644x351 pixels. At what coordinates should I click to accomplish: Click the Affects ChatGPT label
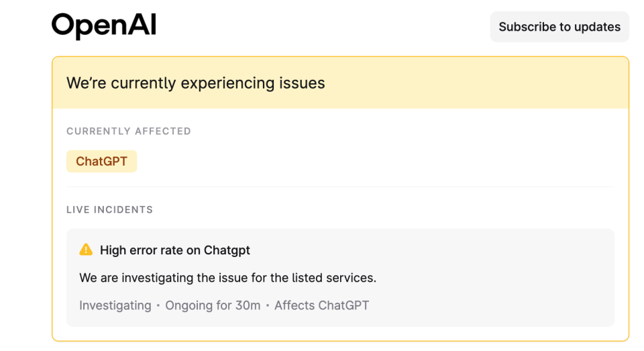point(321,305)
